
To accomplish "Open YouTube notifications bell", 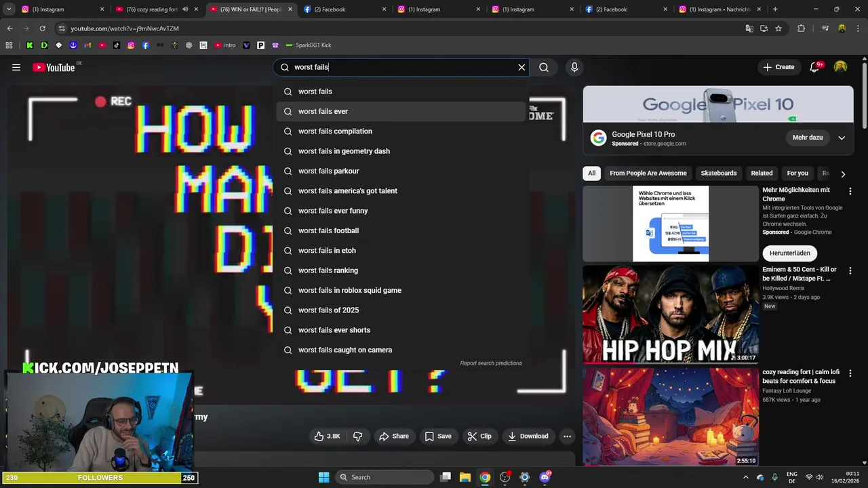I will point(815,67).
